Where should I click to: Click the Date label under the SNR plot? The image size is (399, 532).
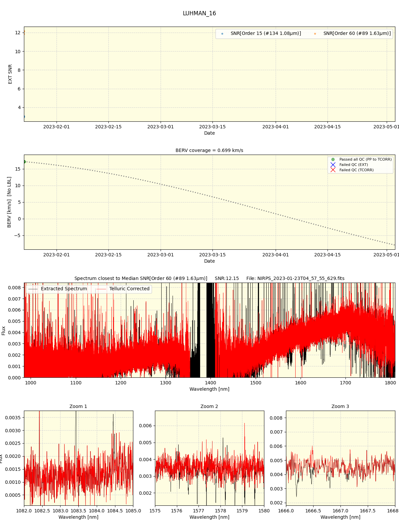point(209,133)
